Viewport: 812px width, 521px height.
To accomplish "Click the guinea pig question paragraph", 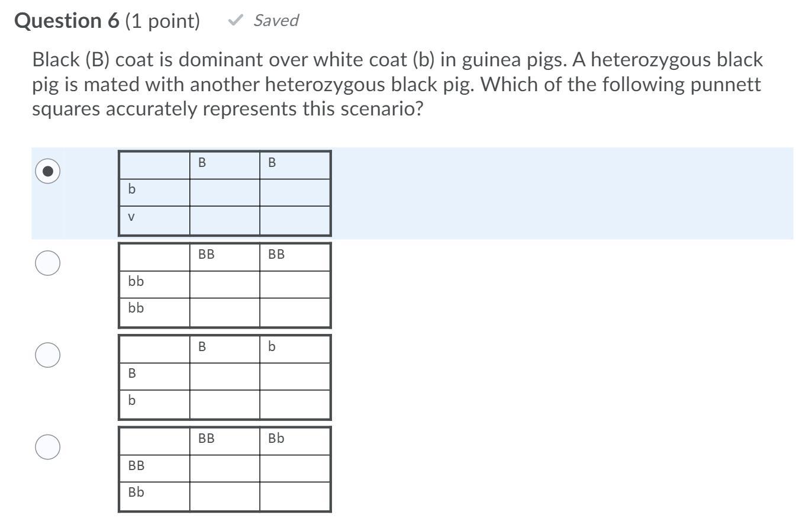I will pyautogui.click(x=397, y=84).
